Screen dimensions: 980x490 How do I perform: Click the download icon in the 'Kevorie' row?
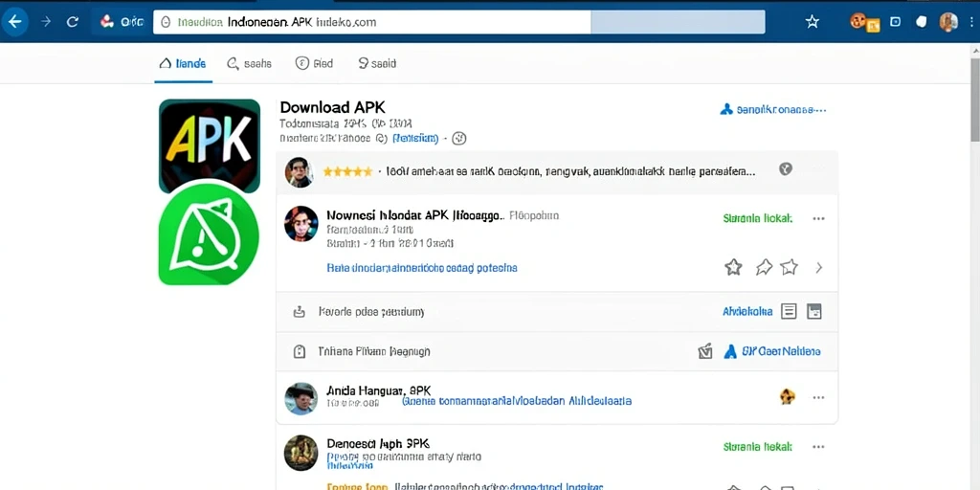pyautogui.click(x=299, y=311)
